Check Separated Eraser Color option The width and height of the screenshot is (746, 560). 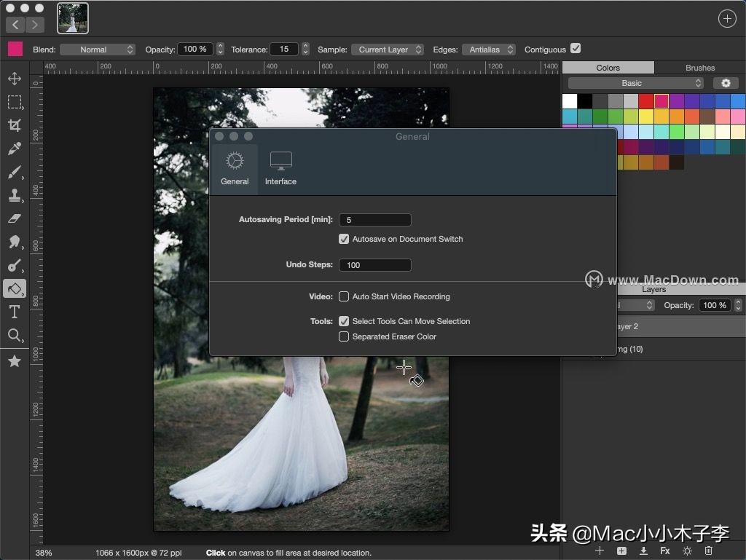click(x=344, y=336)
